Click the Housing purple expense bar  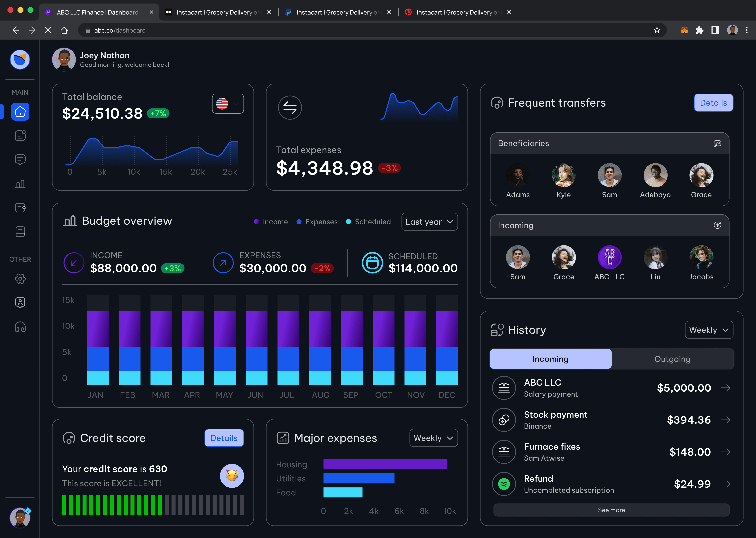click(385, 464)
